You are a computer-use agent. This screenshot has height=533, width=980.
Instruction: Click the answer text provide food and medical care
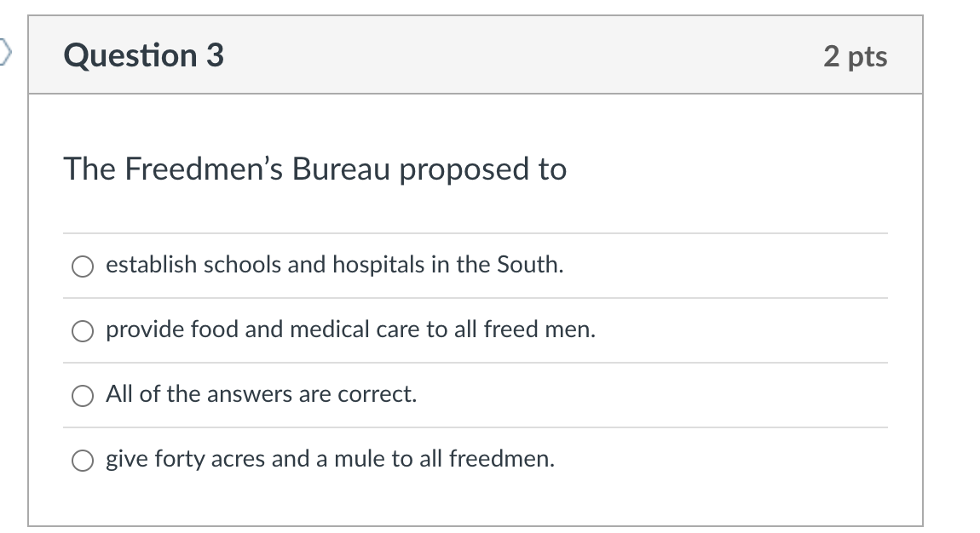[350, 330]
